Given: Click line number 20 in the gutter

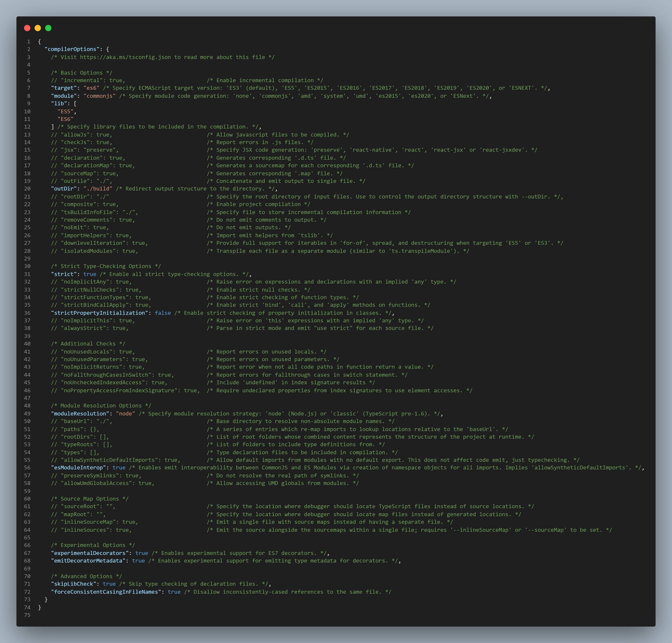Looking at the screenshot, I should point(27,189).
